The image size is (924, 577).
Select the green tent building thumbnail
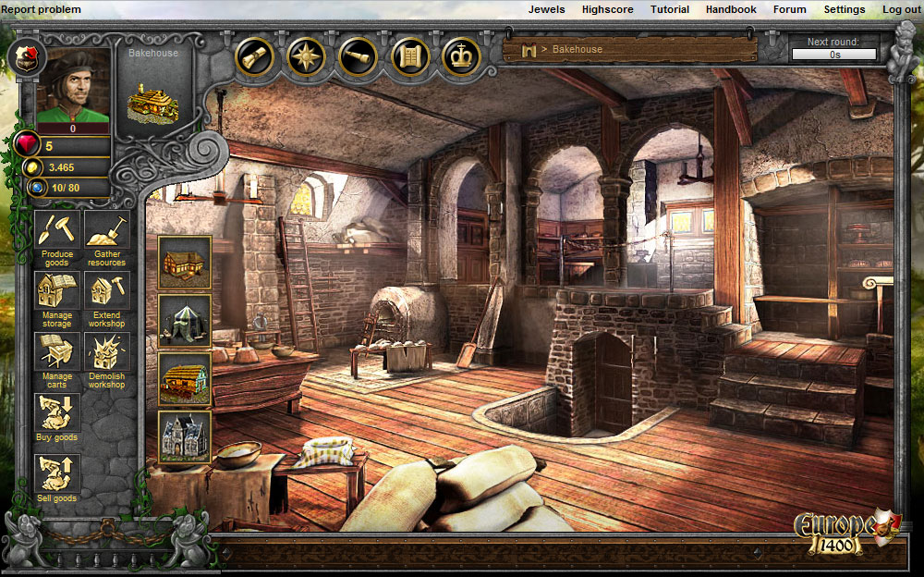[185, 321]
